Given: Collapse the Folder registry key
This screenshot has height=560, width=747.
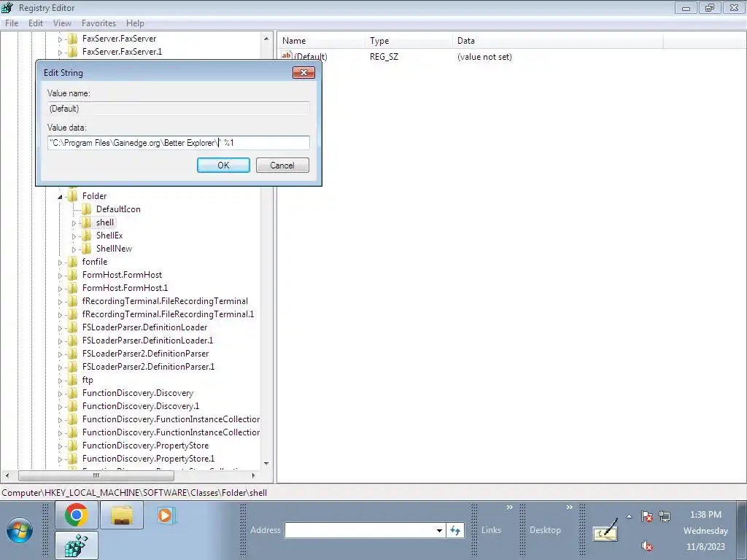Looking at the screenshot, I should pos(60,197).
